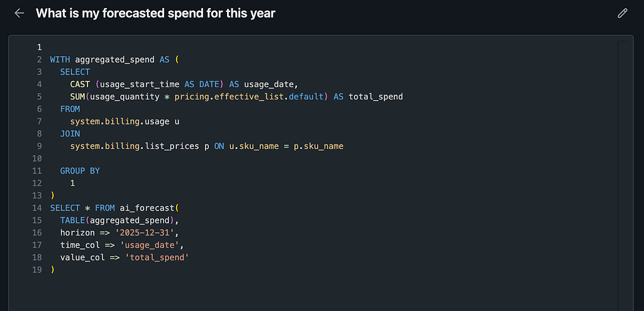The height and width of the screenshot is (311, 644).
Task: Click line number 1 in gutter
Action: point(39,47)
